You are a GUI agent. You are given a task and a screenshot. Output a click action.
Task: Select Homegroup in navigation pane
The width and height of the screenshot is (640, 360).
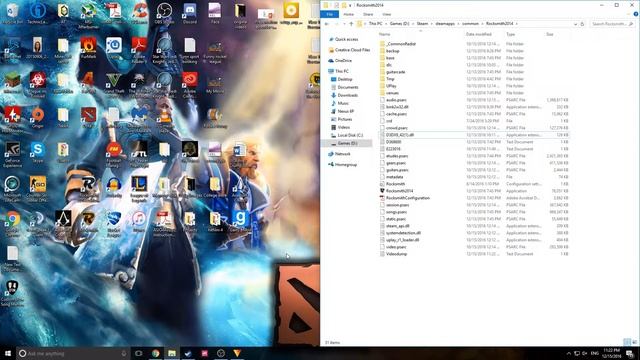click(x=346, y=164)
